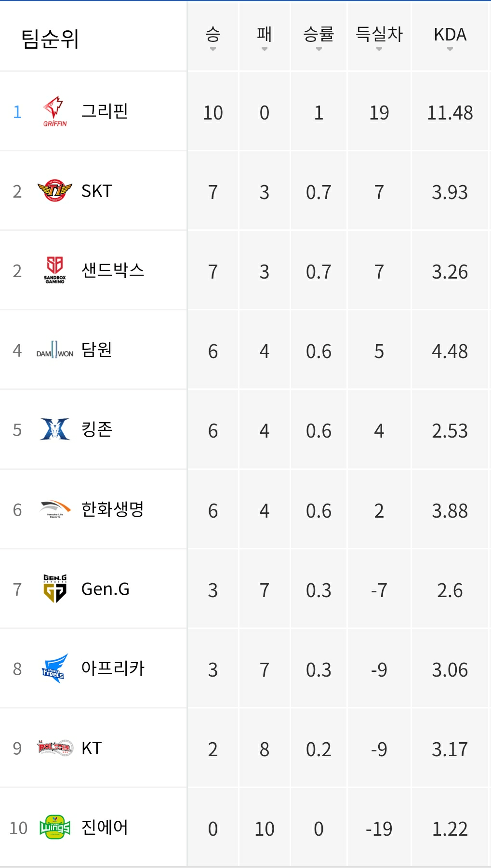Click Griffin's 11.48 KDA cell
The image size is (491, 868).
point(450,113)
